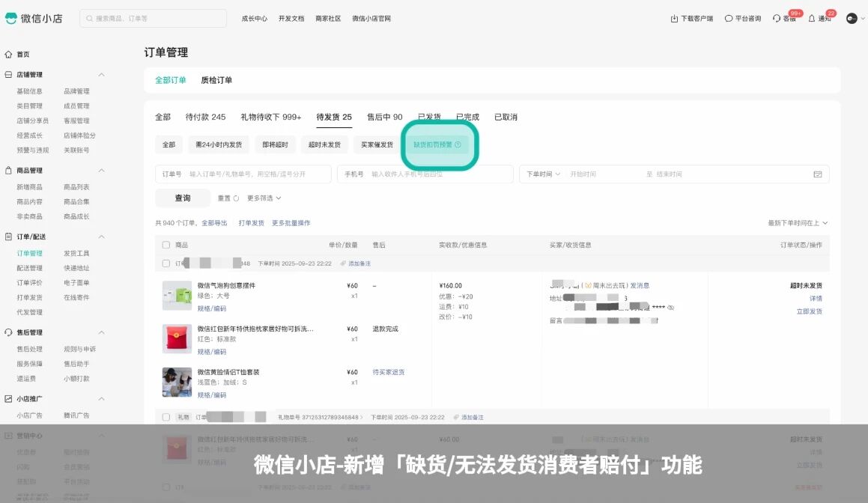Click the calendar icon in date range field
Viewport: 868px width, 503px height.
coord(818,174)
